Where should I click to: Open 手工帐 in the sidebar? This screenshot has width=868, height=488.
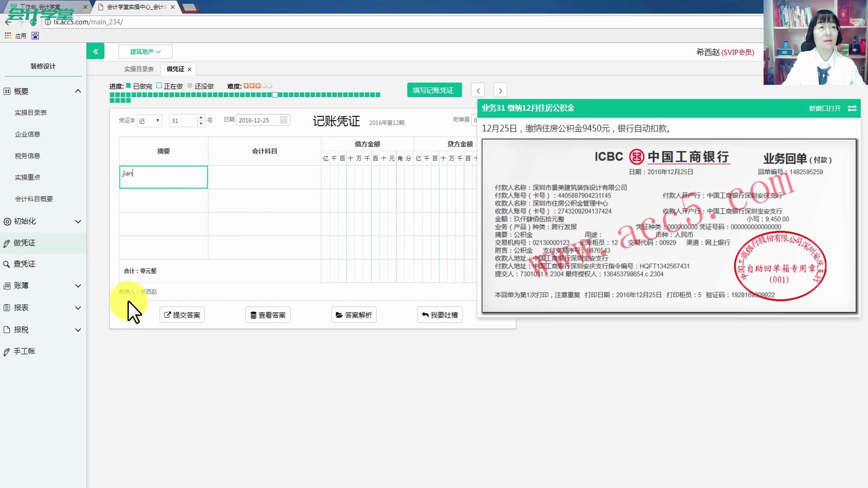[x=24, y=351]
